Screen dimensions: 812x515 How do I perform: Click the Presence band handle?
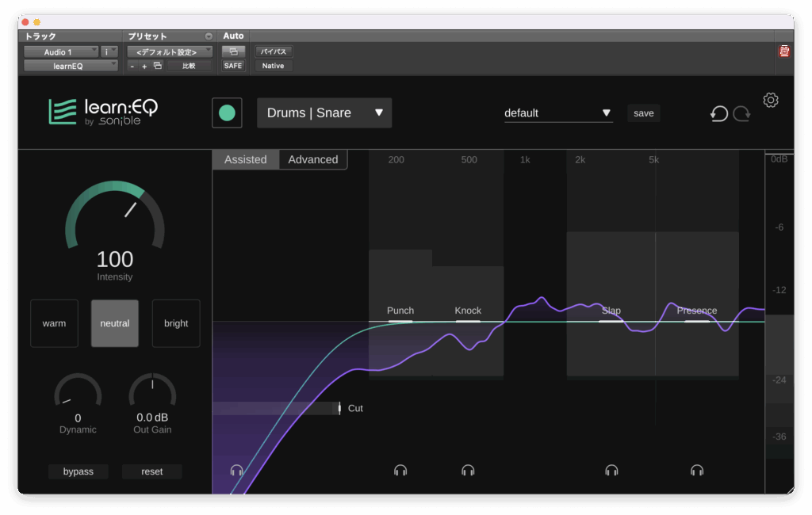tap(696, 322)
